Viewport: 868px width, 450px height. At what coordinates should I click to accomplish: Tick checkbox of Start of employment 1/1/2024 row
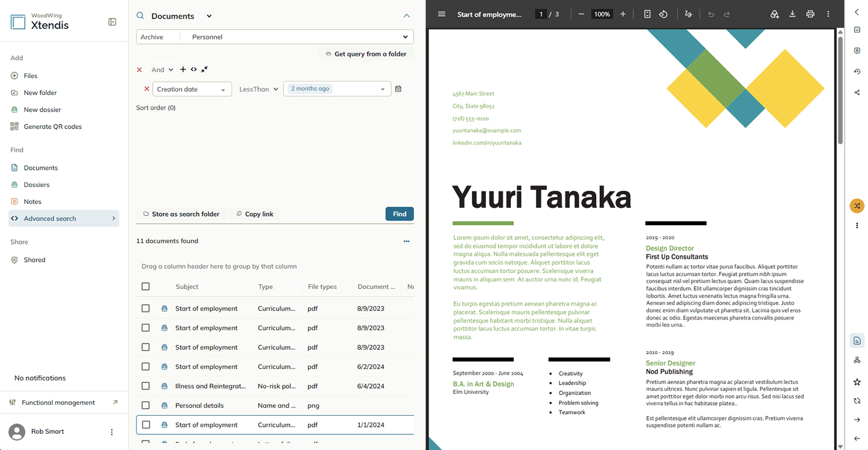click(145, 425)
